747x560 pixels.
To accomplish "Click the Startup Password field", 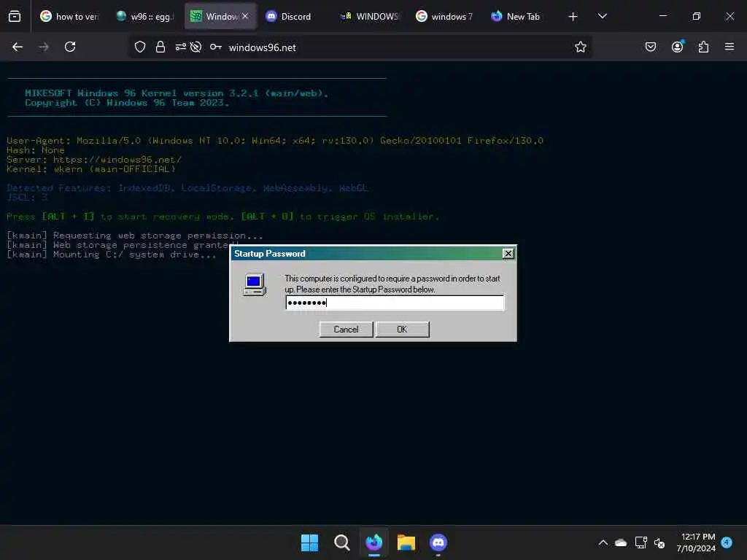I will pyautogui.click(x=395, y=303).
